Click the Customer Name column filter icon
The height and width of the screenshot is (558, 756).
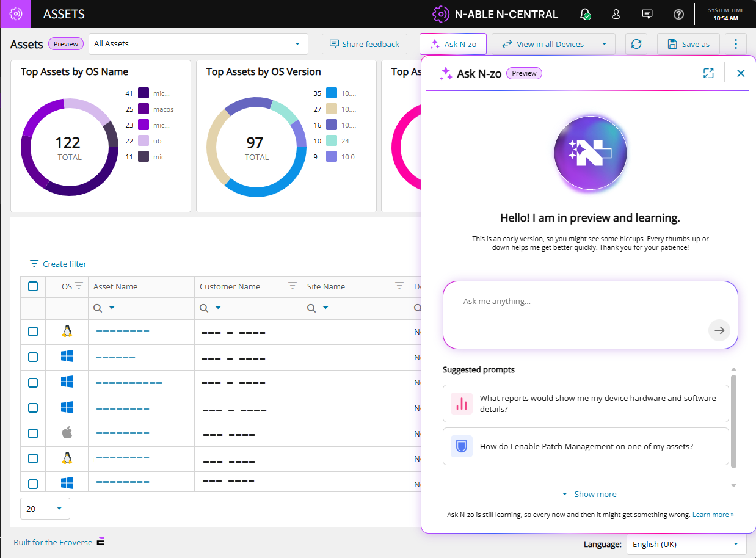coord(293,286)
